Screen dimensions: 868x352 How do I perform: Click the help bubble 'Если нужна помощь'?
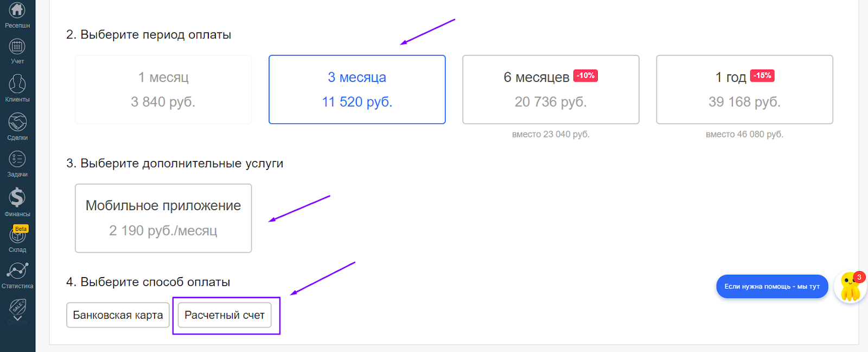(x=772, y=286)
